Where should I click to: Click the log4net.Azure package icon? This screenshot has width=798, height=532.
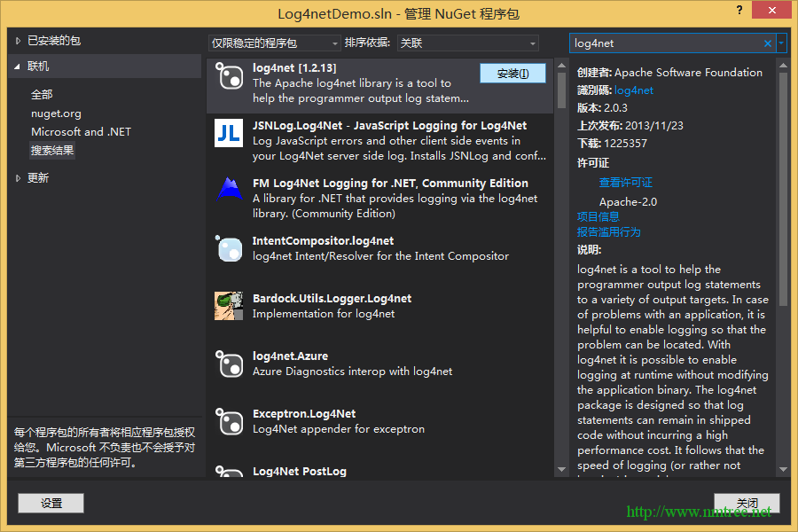click(229, 364)
